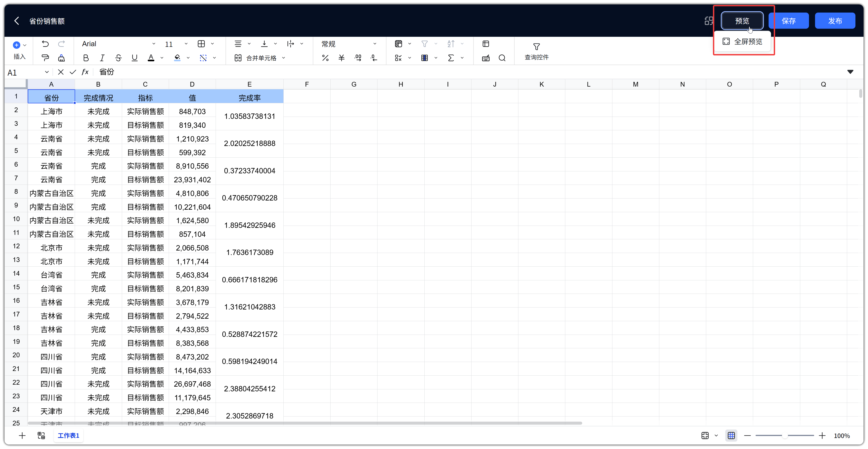Image resolution: width=868 pixels, height=449 pixels.
Task: Apply yuan currency format
Action: point(341,58)
